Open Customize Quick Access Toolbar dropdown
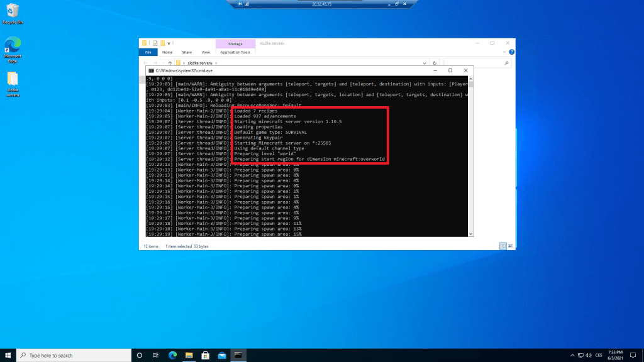 (x=169, y=43)
